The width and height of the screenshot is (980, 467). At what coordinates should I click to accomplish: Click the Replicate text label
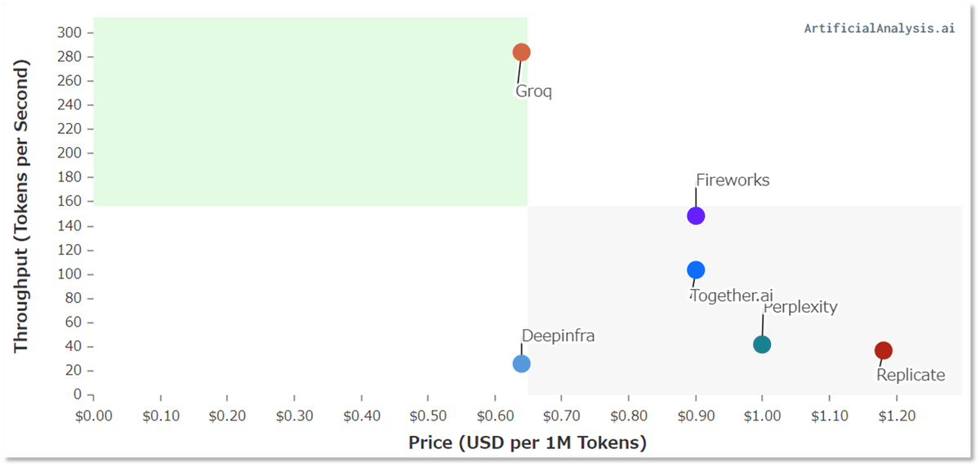(x=911, y=376)
